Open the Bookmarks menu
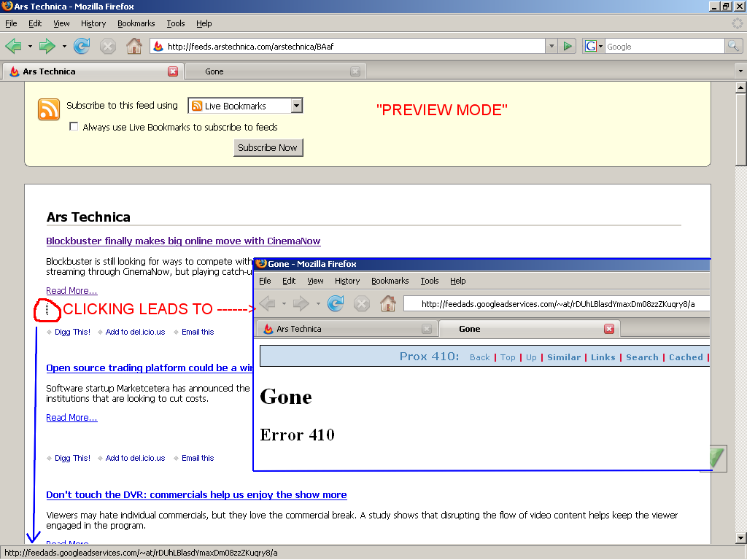Screen dimensions: 747x560 tap(136, 23)
